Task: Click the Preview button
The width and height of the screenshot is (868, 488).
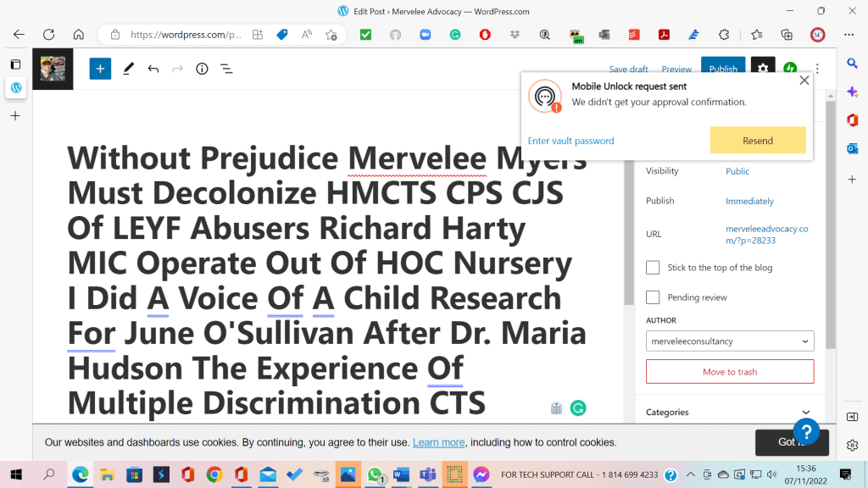Action: pyautogui.click(x=676, y=69)
